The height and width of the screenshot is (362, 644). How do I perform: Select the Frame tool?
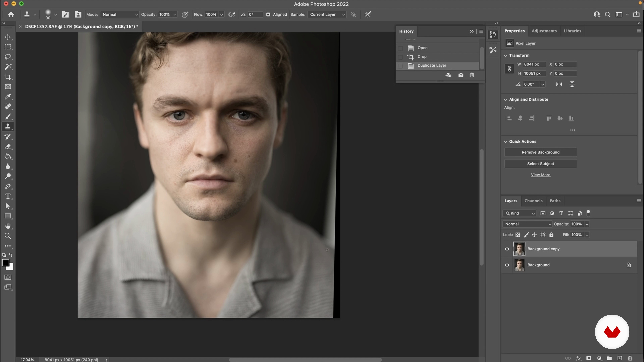point(8,87)
